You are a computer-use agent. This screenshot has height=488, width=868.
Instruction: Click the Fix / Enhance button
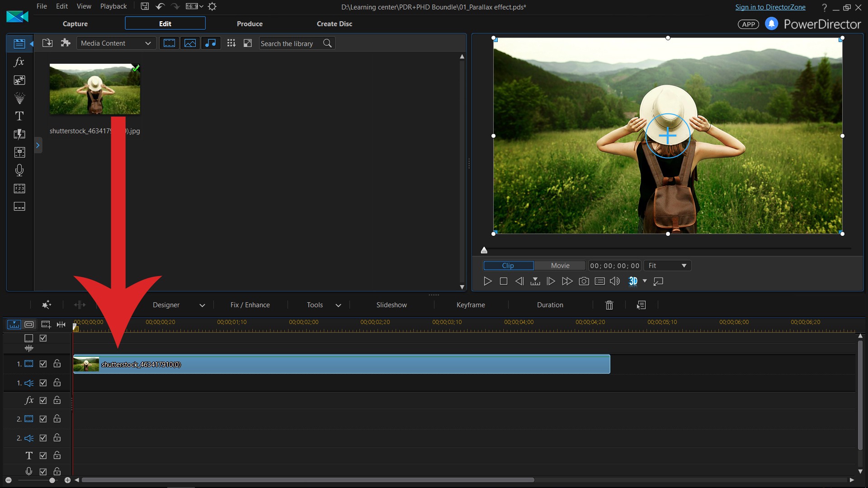coord(250,305)
